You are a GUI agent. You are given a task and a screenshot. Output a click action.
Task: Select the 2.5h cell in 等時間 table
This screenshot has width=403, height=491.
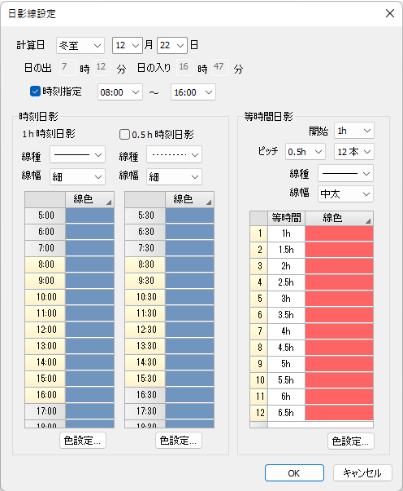point(286,283)
